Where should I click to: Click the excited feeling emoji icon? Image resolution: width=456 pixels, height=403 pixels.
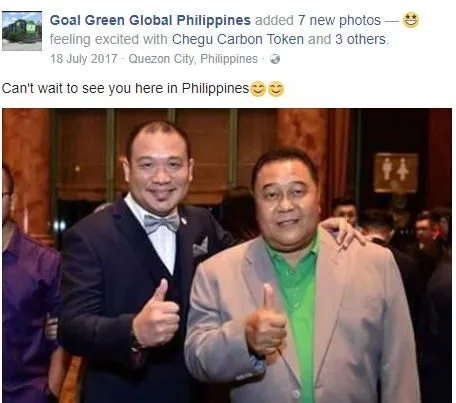coord(411,20)
